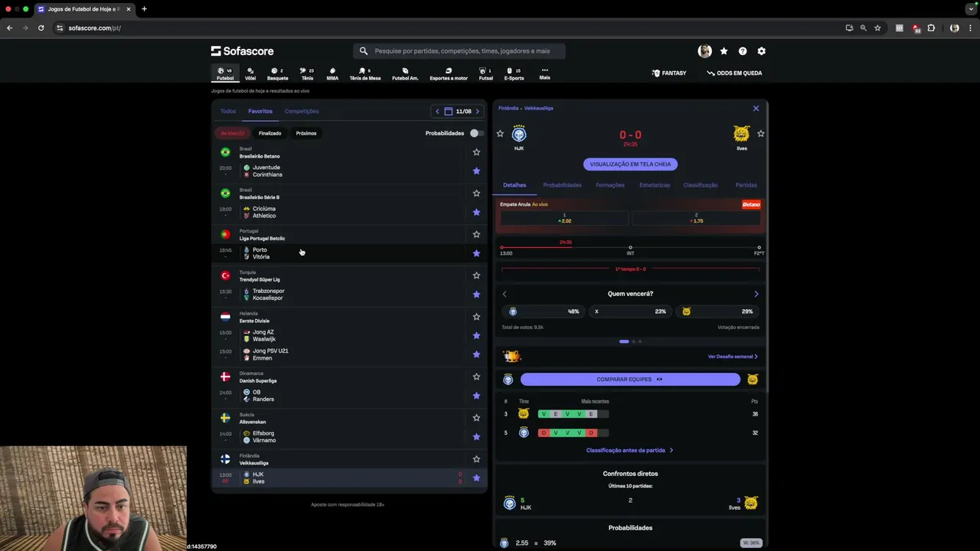Open Visualização em tela cheia
Viewport: 980px width, 551px height.
(630, 165)
